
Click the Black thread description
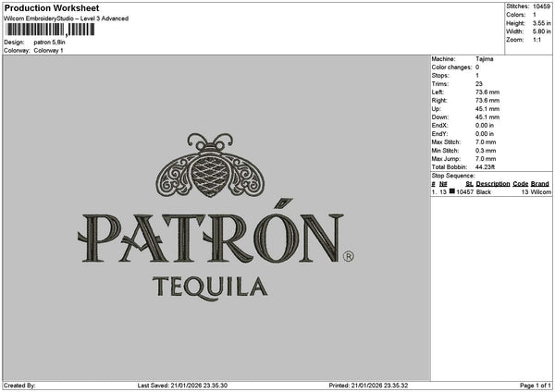coord(484,192)
